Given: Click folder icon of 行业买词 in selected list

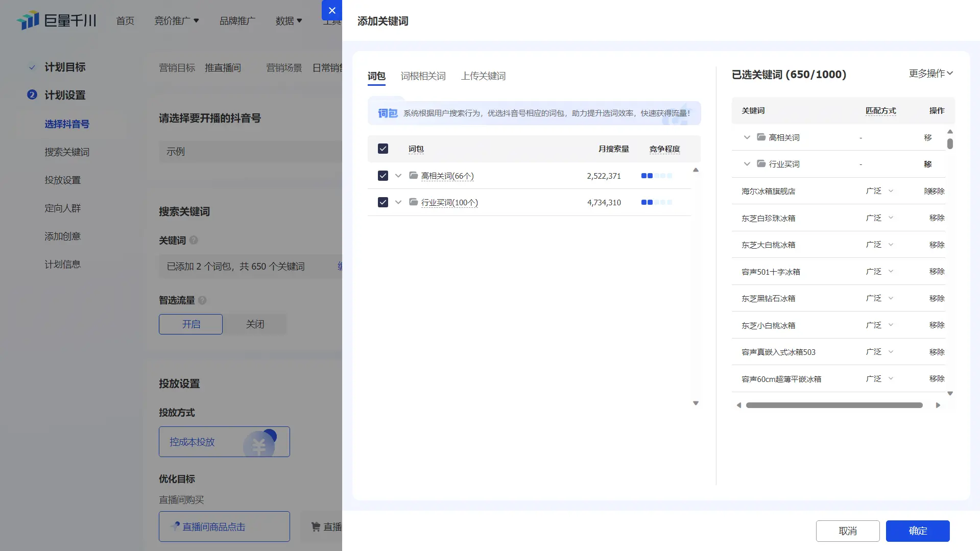Looking at the screenshot, I should click(x=761, y=164).
